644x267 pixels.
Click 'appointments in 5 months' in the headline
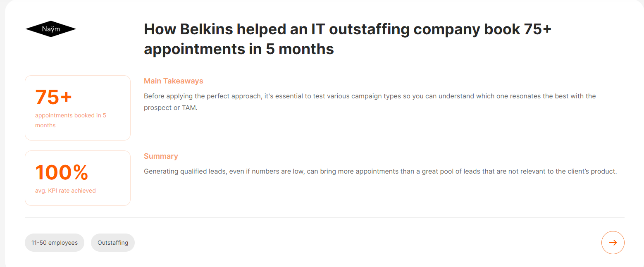(x=239, y=49)
